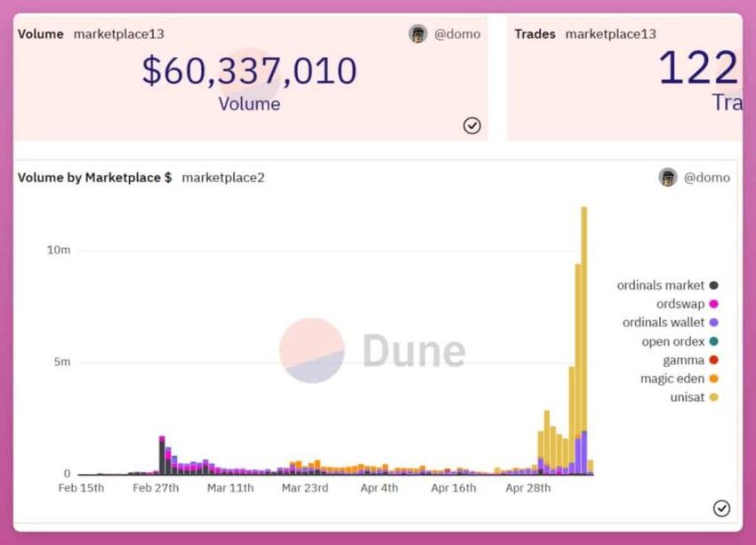Toggle ordinals wallet series in legend

[671, 323]
